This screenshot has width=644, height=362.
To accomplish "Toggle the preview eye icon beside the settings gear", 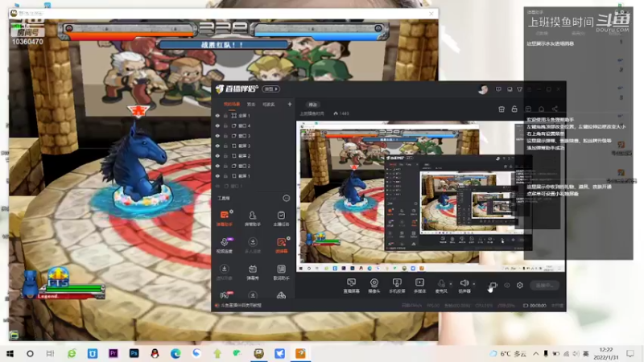I will [x=507, y=285].
